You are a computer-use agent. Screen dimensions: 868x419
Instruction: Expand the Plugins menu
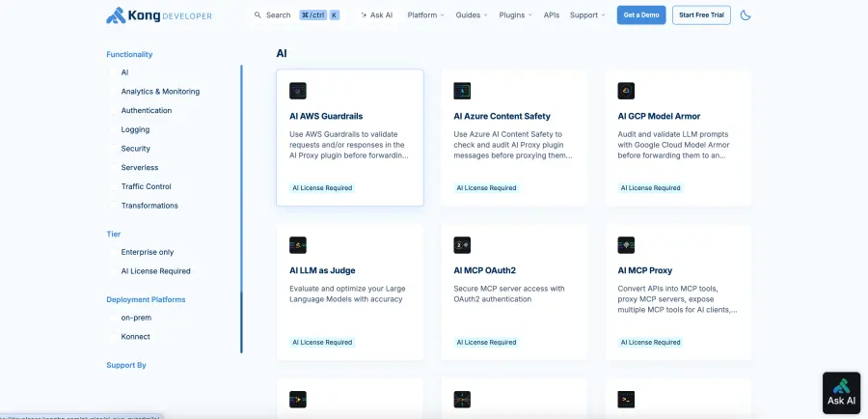515,15
